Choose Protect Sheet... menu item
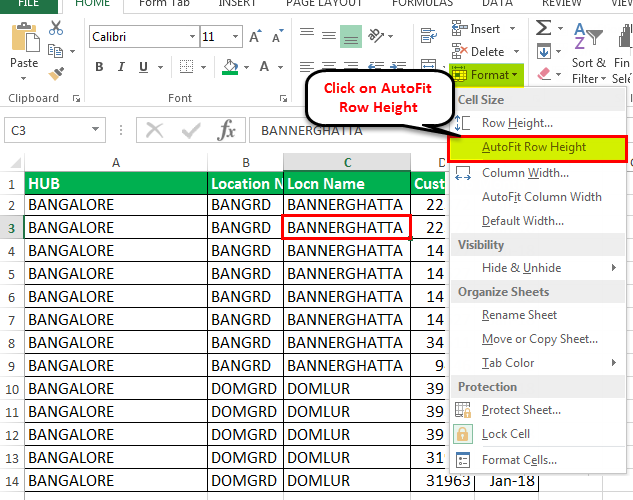This screenshot has width=633, height=500. pos(538,410)
